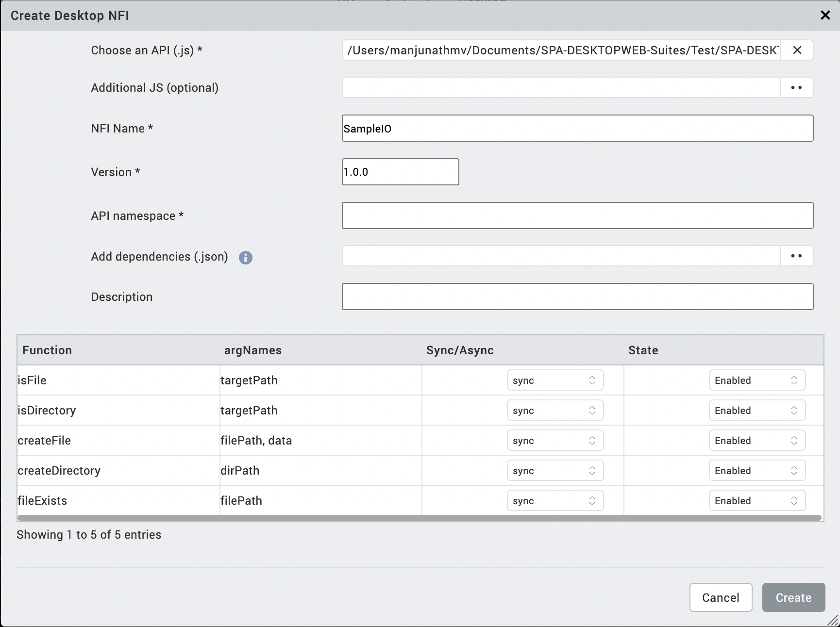The width and height of the screenshot is (840, 627).
Task: Open createDirectory State dropdown
Action: pos(757,471)
